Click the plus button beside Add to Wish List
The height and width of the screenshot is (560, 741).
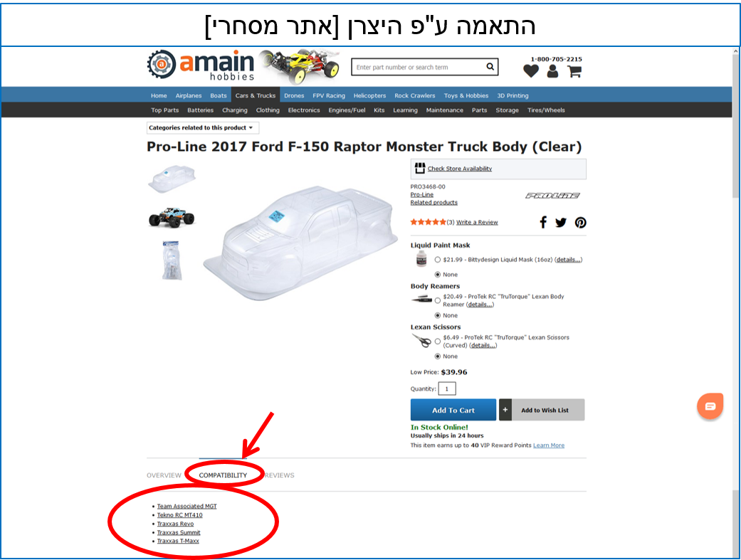point(505,410)
